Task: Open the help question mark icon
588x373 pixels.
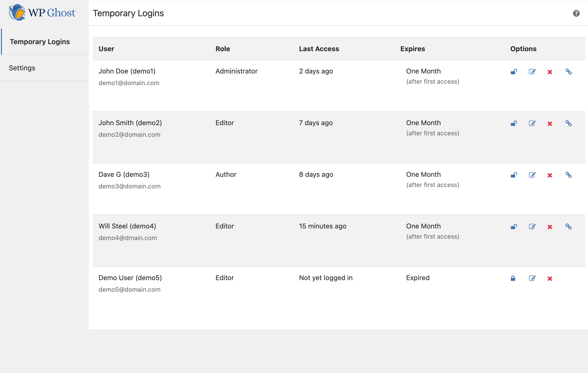Action: (x=576, y=13)
